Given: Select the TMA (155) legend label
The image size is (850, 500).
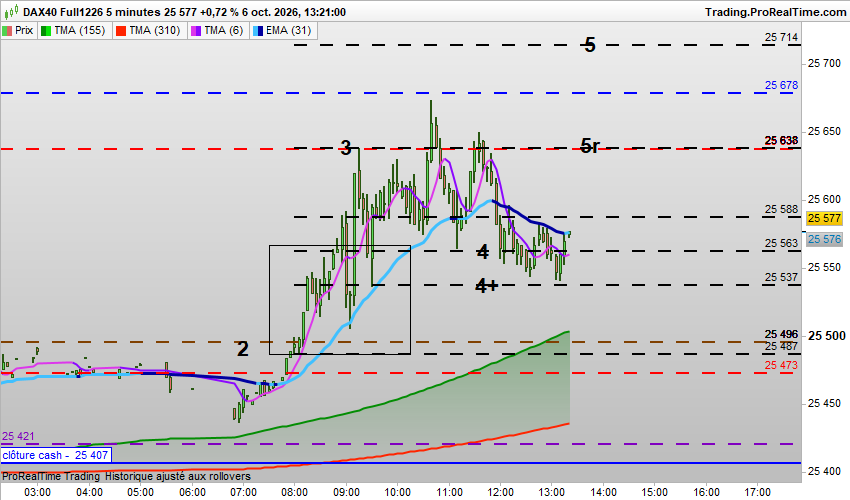Looking at the screenshot, I should pyautogui.click(x=80, y=30).
